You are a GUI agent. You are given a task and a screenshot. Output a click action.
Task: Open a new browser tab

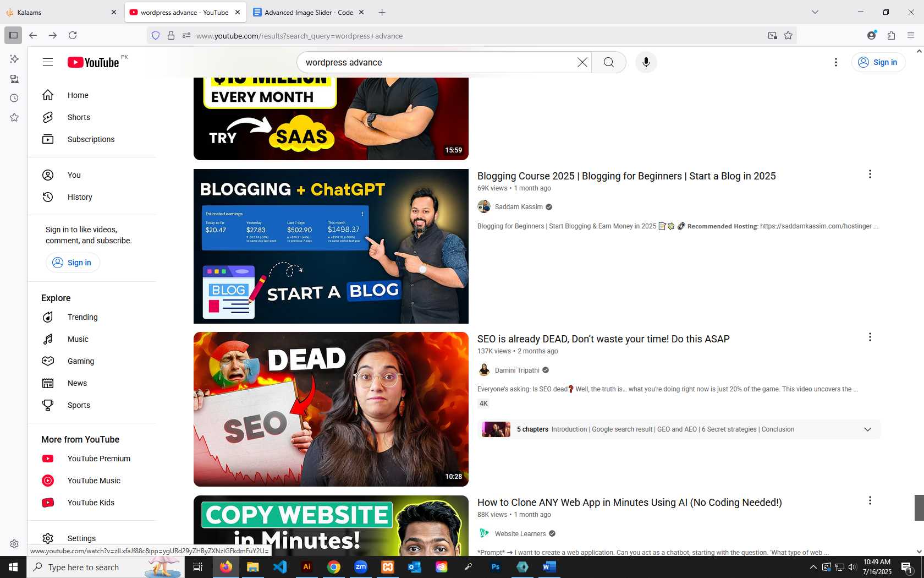coord(382,12)
